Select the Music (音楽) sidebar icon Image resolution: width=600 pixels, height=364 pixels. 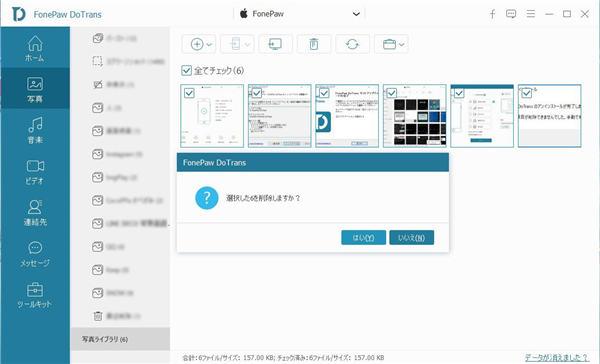pyautogui.click(x=35, y=130)
